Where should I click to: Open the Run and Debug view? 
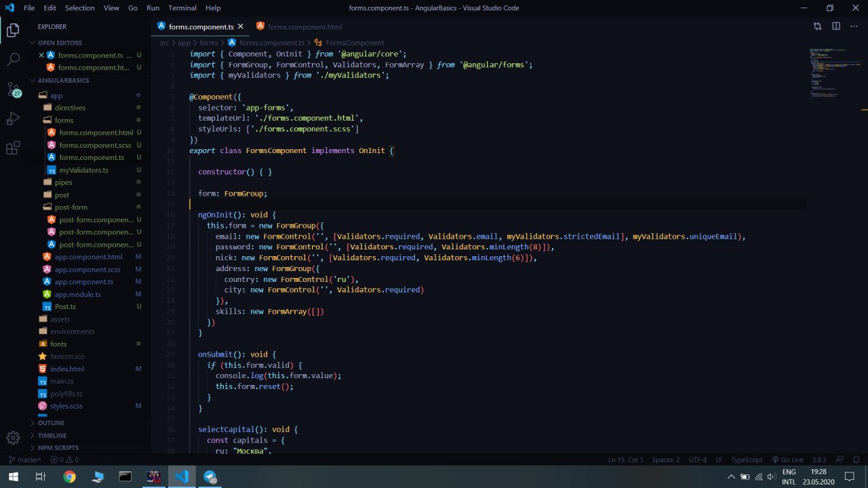pyautogui.click(x=13, y=119)
